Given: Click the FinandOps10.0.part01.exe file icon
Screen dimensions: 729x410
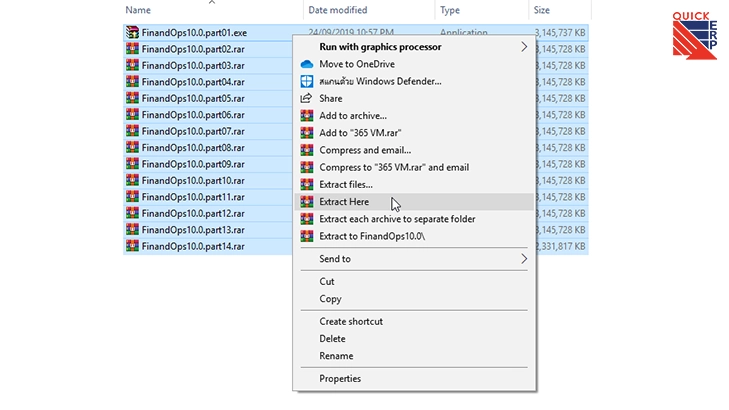Looking at the screenshot, I should (133, 32).
